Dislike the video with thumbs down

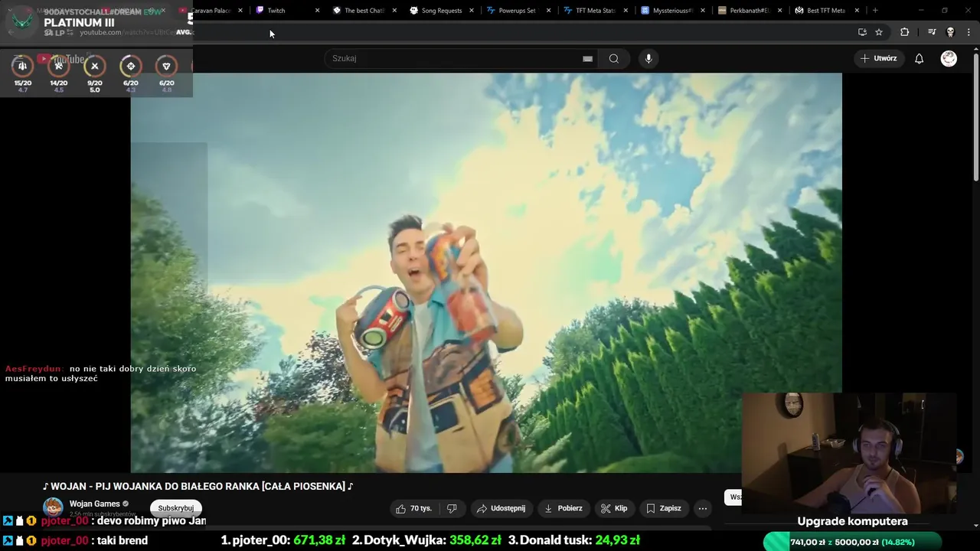(452, 508)
